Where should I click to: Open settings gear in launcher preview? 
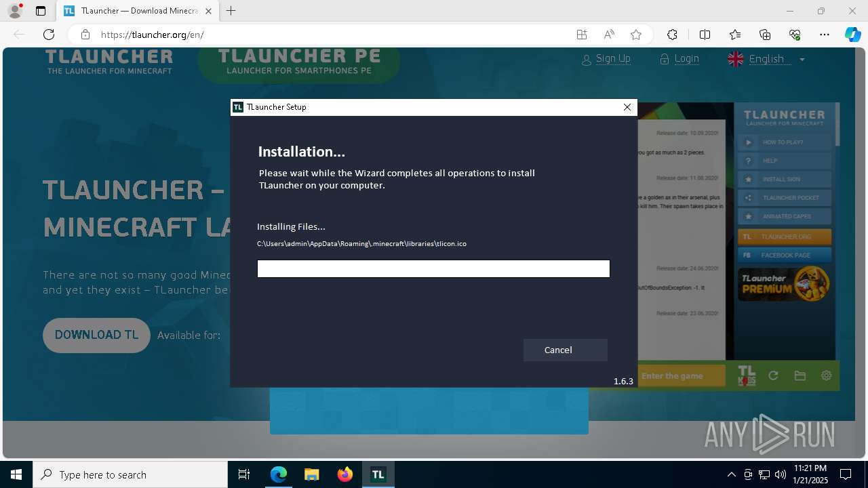pyautogui.click(x=826, y=375)
